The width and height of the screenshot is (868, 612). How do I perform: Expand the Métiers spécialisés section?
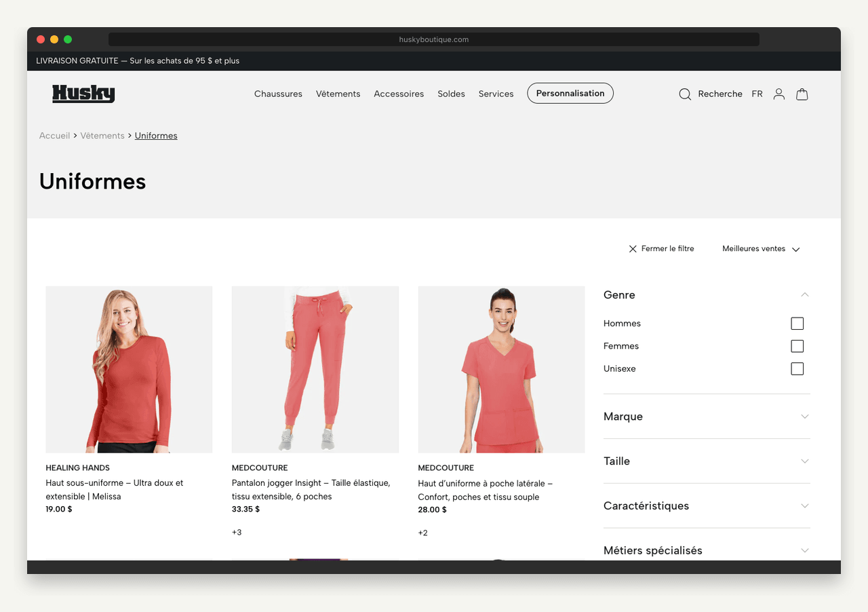(x=804, y=550)
